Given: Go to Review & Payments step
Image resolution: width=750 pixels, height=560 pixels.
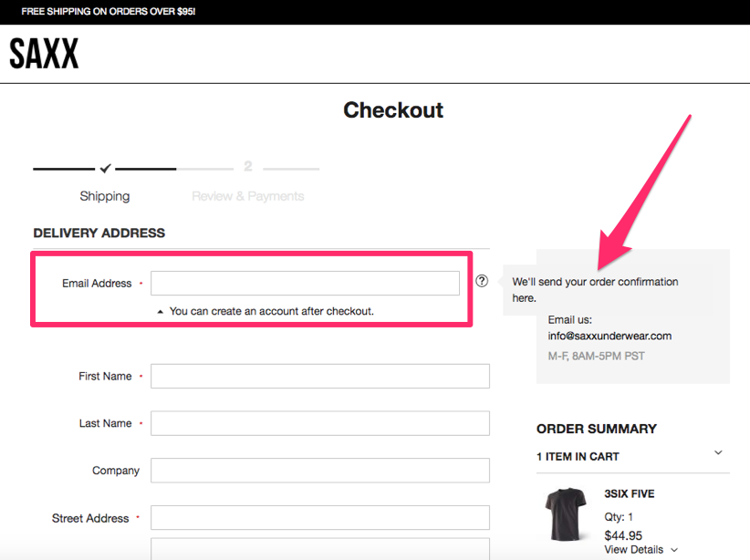Looking at the screenshot, I should (x=248, y=196).
